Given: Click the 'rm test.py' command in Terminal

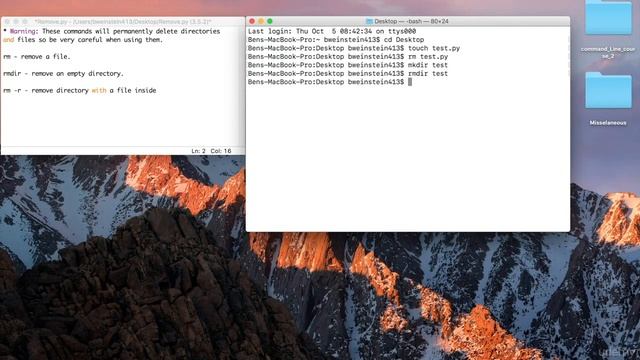Looking at the screenshot, I should pos(428,57).
